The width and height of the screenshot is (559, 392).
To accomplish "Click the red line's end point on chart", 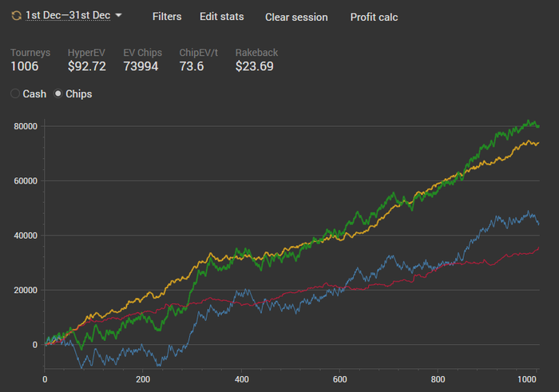I will pyautogui.click(x=538, y=248).
